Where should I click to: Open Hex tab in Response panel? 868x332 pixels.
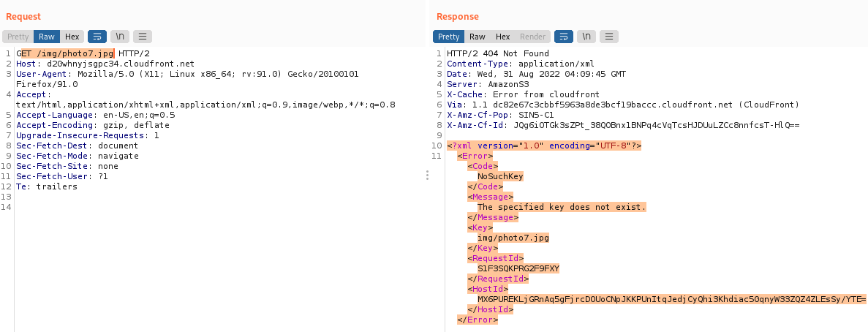click(x=502, y=37)
